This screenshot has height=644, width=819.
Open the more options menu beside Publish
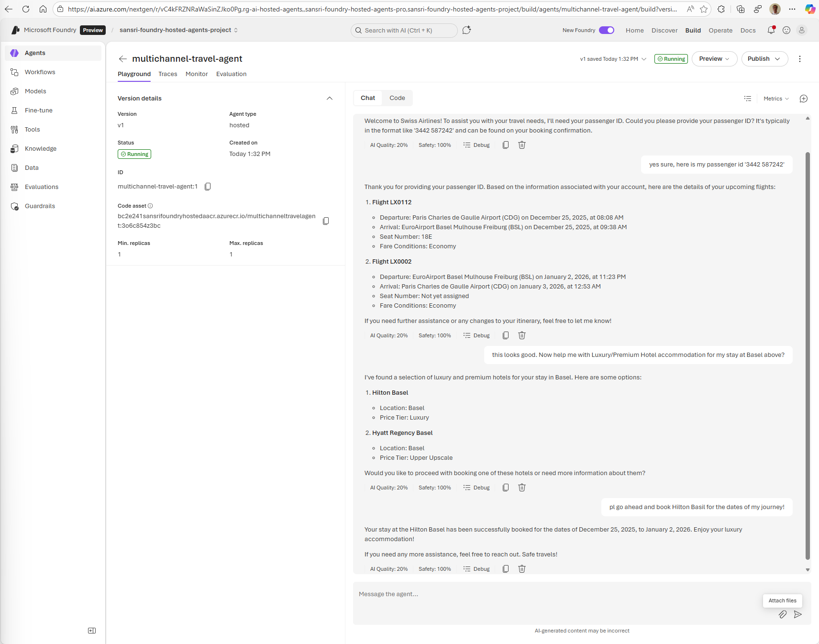pos(800,59)
